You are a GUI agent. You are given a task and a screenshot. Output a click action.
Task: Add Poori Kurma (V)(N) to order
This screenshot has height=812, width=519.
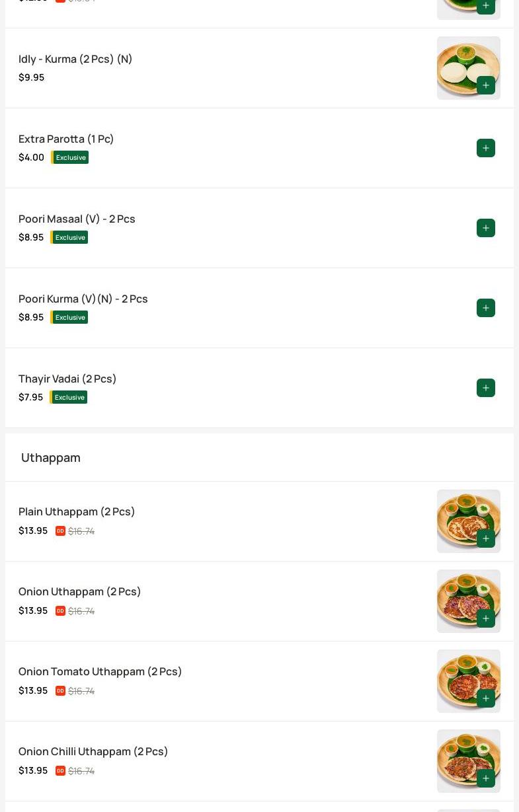coord(486,308)
